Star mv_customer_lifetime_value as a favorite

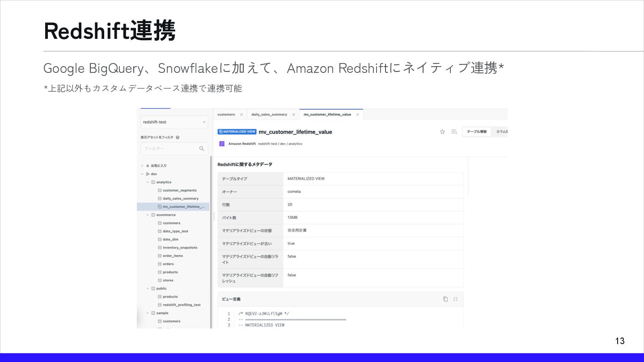[x=442, y=132]
